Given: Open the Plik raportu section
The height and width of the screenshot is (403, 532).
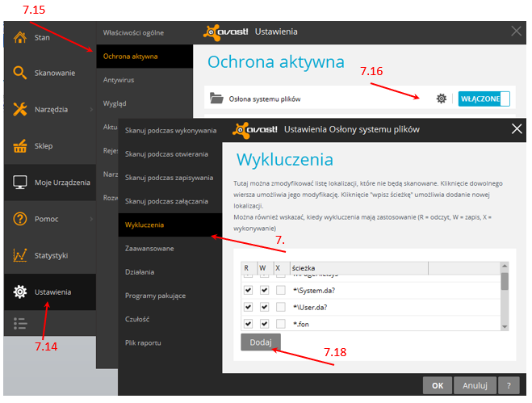Looking at the screenshot, I should tap(170, 343).
